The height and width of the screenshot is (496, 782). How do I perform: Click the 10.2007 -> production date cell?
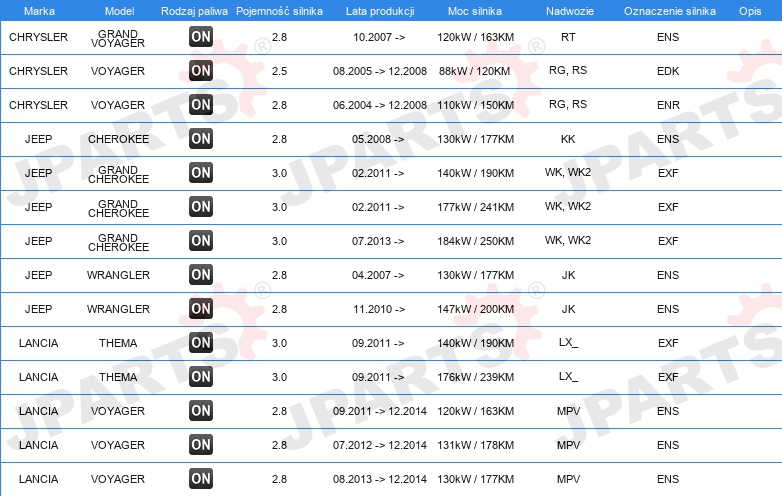pos(379,37)
